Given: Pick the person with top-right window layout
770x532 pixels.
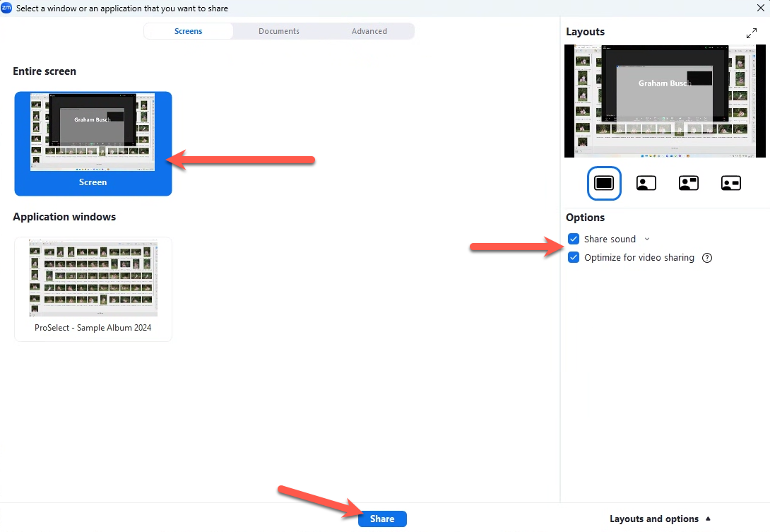Looking at the screenshot, I should coord(688,183).
